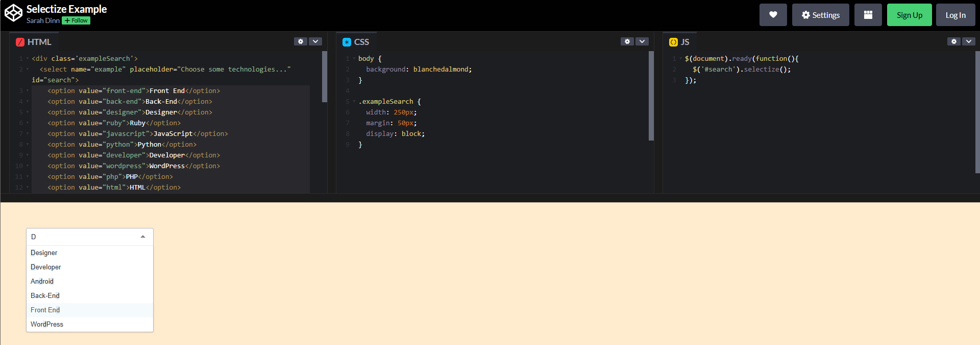Click the Python option line in HTML
Screen dimensions: 980x345
[122, 145]
